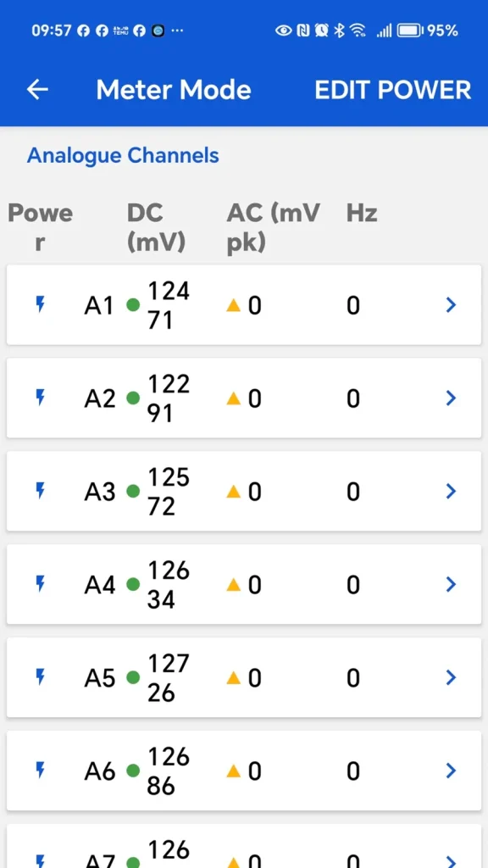Click the battery indicator in status bar

point(410,31)
